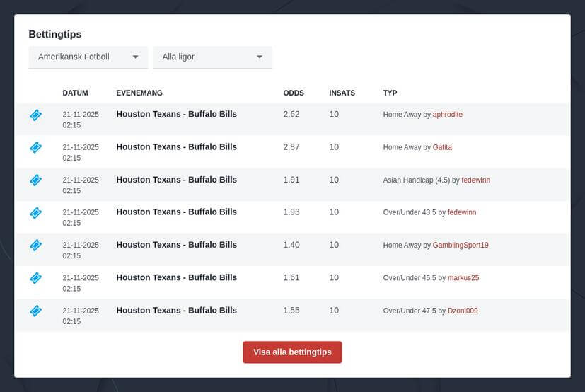Open Houston Texans match with odds 1.55

(176, 310)
